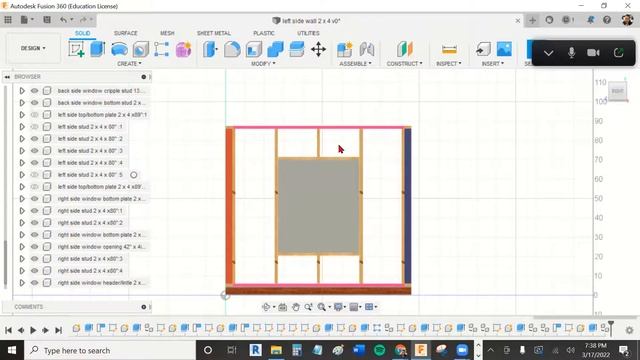
Task: Expand left side top/bottom plate :1 node
Action: click(22, 115)
